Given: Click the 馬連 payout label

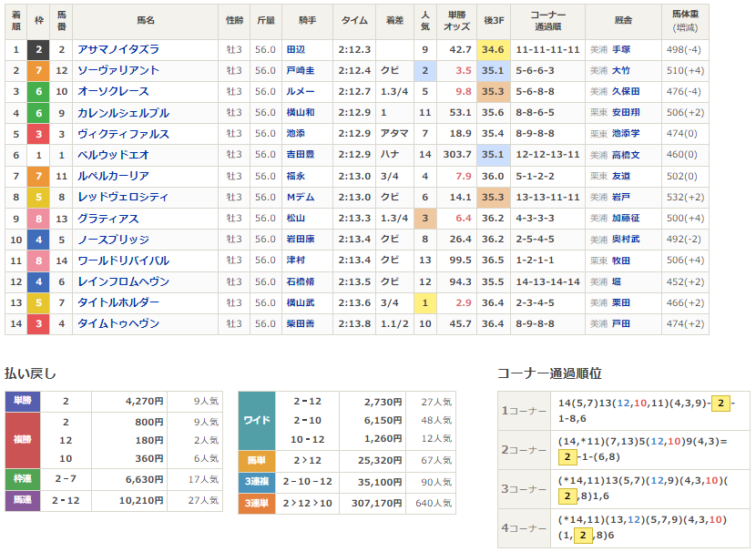Looking at the screenshot, I should click(x=23, y=500).
